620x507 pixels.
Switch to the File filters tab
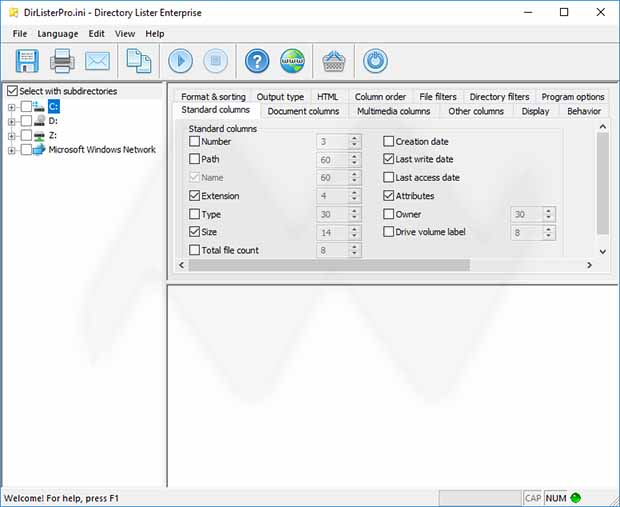438,97
